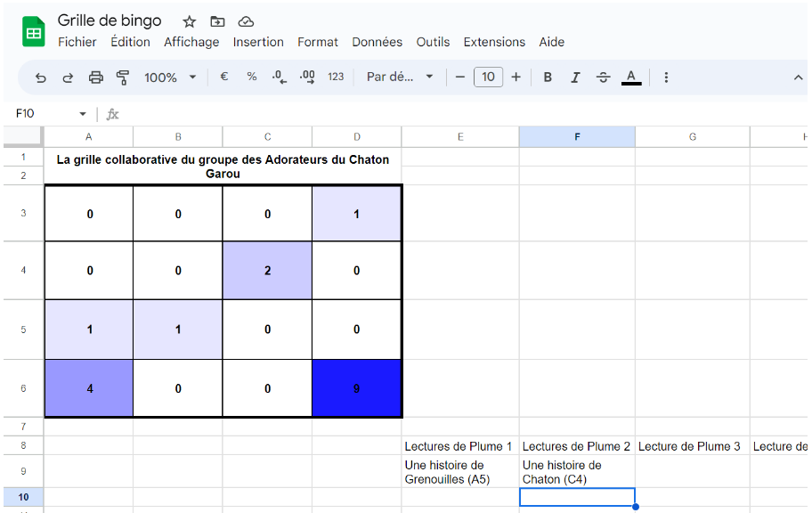Screen dimensions: 812x513
Task: Select cell Une histoire de Chaton (C4)
Action: [577, 471]
